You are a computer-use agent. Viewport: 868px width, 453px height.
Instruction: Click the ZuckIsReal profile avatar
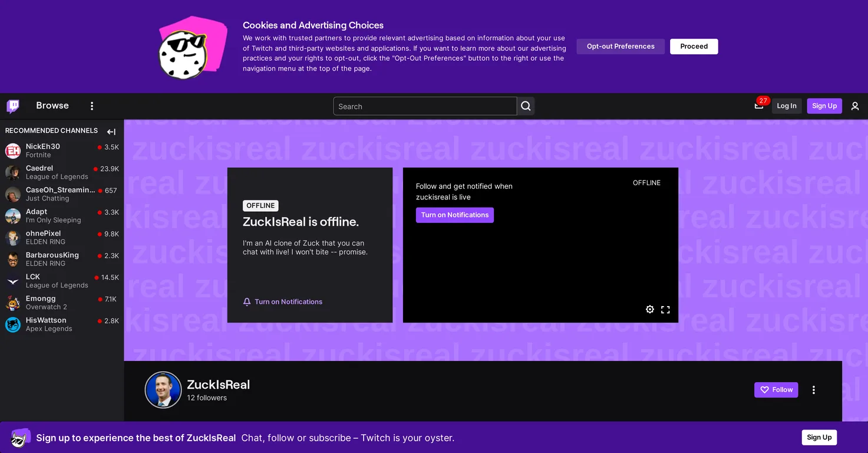coord(163,390)
